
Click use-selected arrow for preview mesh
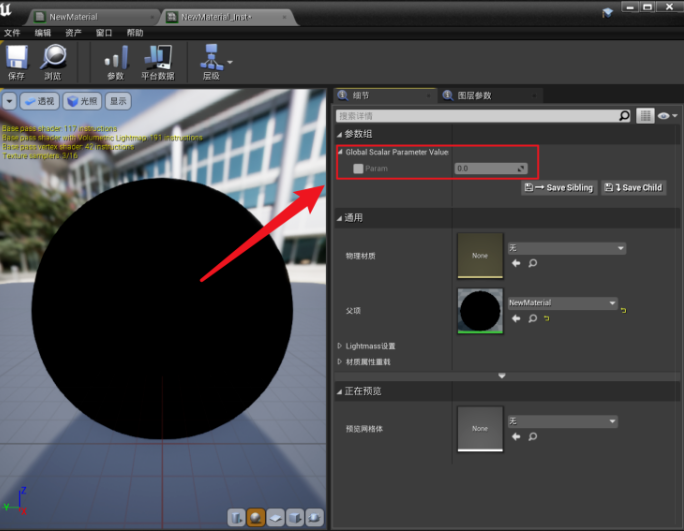(516, 436)
